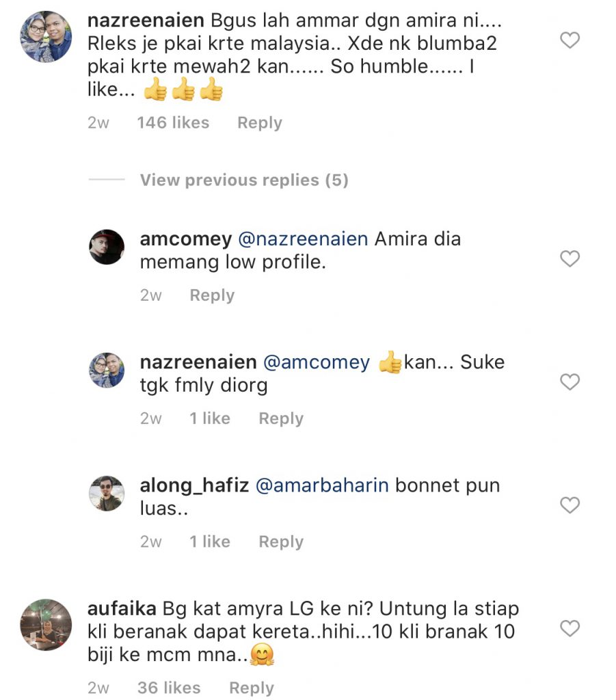This screenshot has height=700, width=616.
Task: Like nazreenaien's top comment with heart icon
Action: [570, 41]
